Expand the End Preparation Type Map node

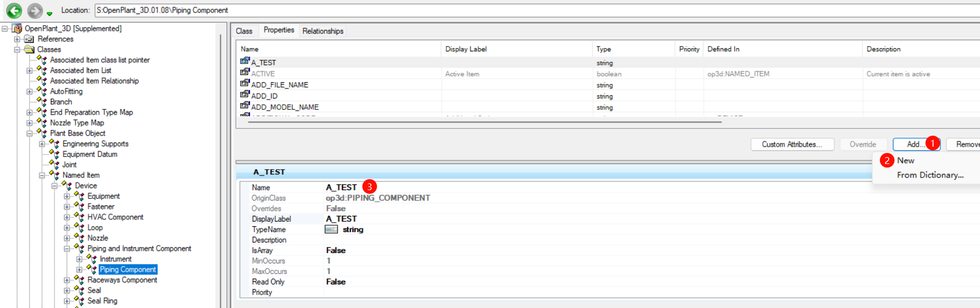pos(30,112)
